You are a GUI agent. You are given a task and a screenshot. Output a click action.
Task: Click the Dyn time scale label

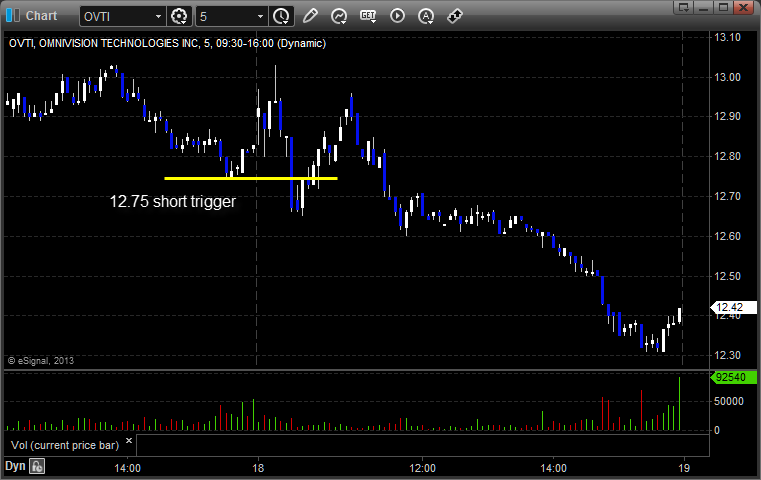coord(15,466)
